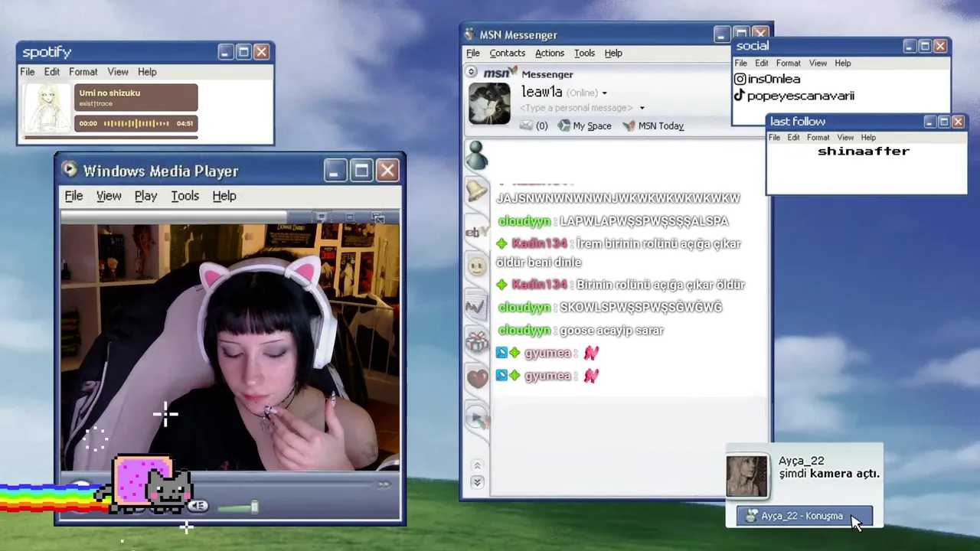
Task: Click the Instagram icon in social window
Action: click(740, 79)
